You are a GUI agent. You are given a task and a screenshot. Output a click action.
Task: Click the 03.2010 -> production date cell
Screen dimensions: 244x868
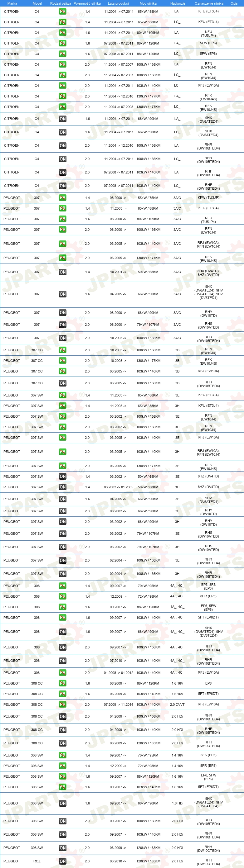click(x=118, y=861)
